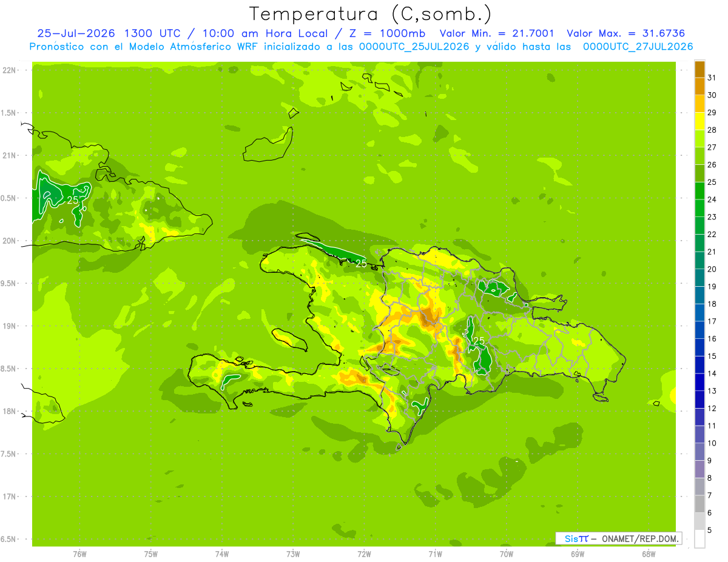Click the color bar label '15'
The height and width of the screenshot is (562, 728).
tap(712, 356)
